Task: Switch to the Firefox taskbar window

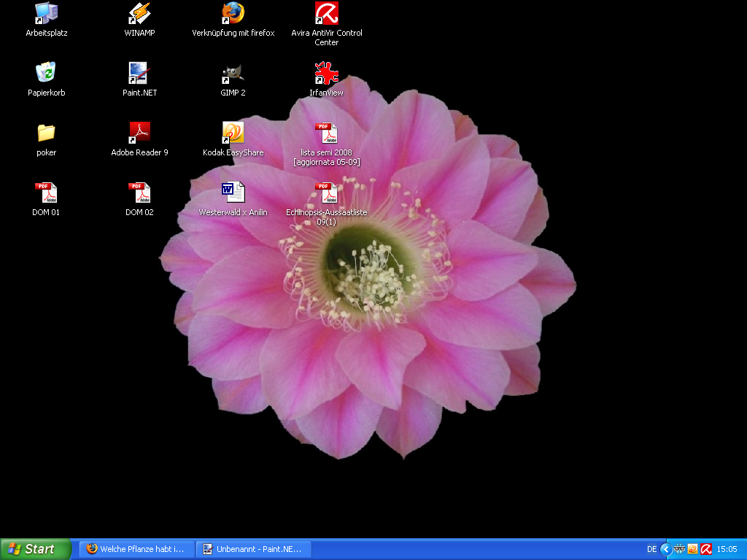Action: [x=137, y=549]
